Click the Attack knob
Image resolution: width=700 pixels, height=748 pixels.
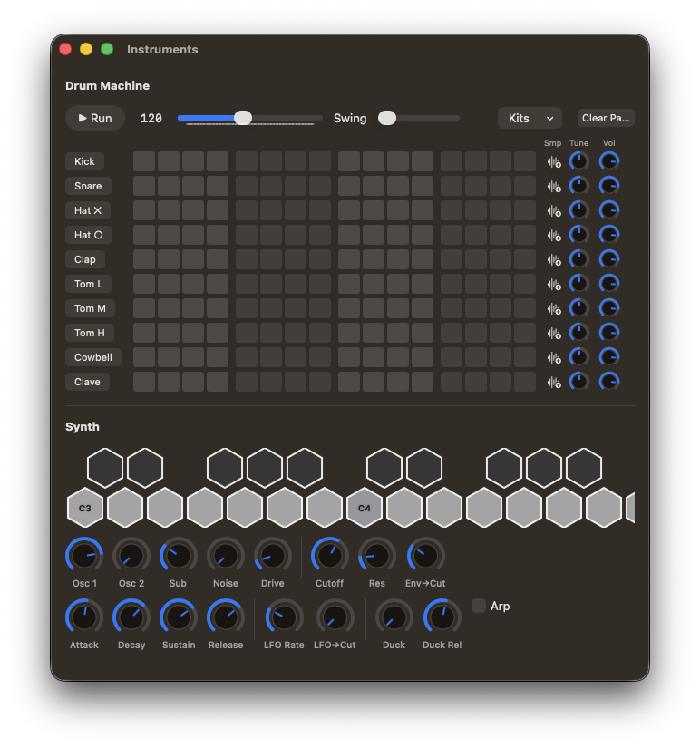tap(84, 617)
